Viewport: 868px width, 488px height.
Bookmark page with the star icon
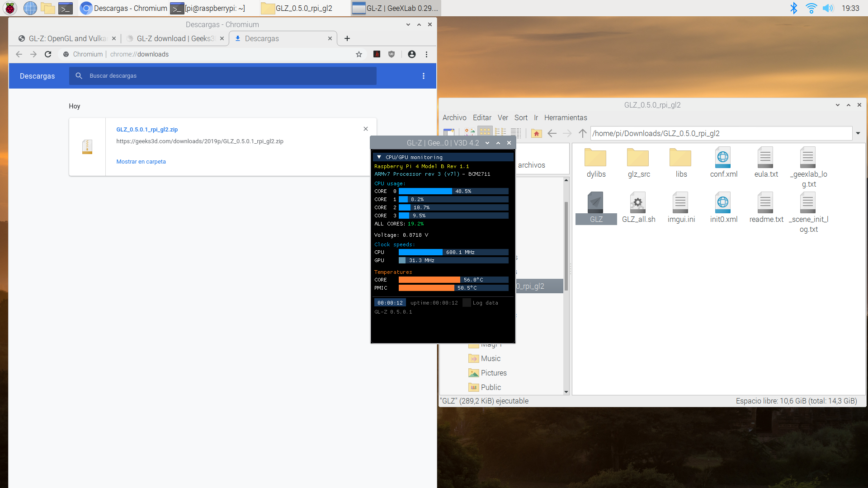point(359,54)
